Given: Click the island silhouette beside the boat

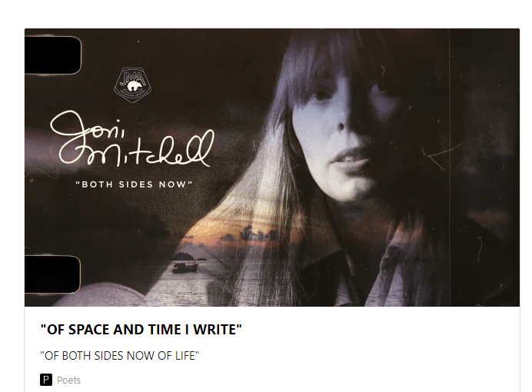Looking at the screenshot, I should (x=185, y=255).
